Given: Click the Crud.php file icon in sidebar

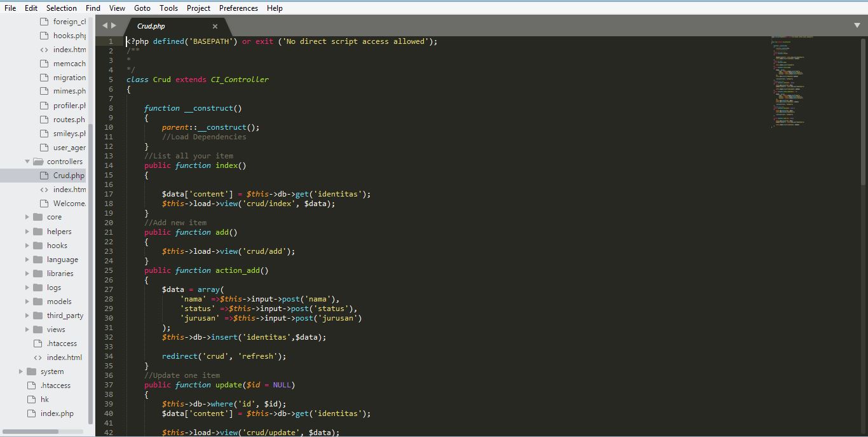Looking at the screenshot, I should click(44, 176).
